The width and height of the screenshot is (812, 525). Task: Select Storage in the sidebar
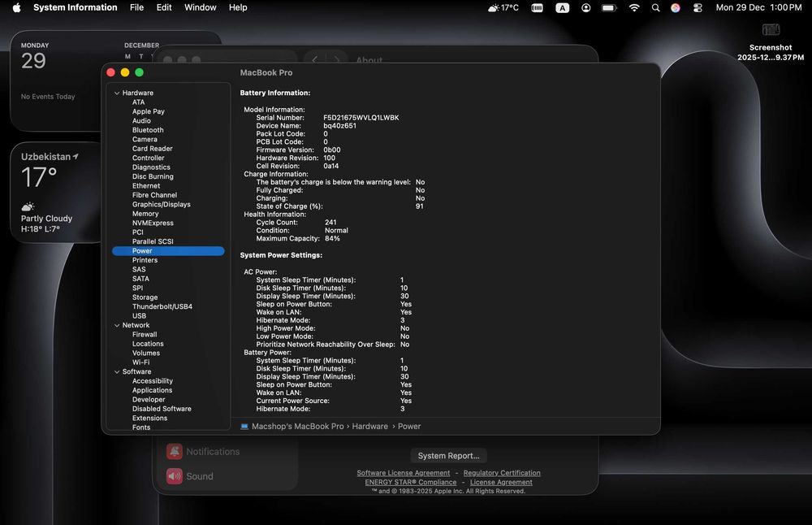click(145, 297)
